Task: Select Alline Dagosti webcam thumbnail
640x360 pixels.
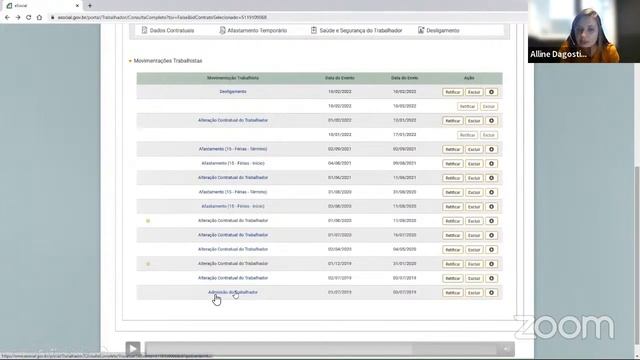Action: coord(584,31)
